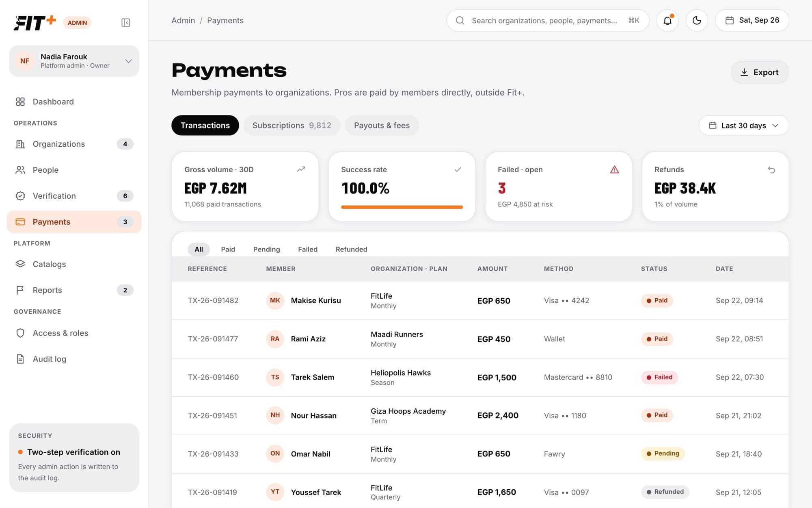Click Refunded badge for Youssef Tarek

[x=665, y=492]
